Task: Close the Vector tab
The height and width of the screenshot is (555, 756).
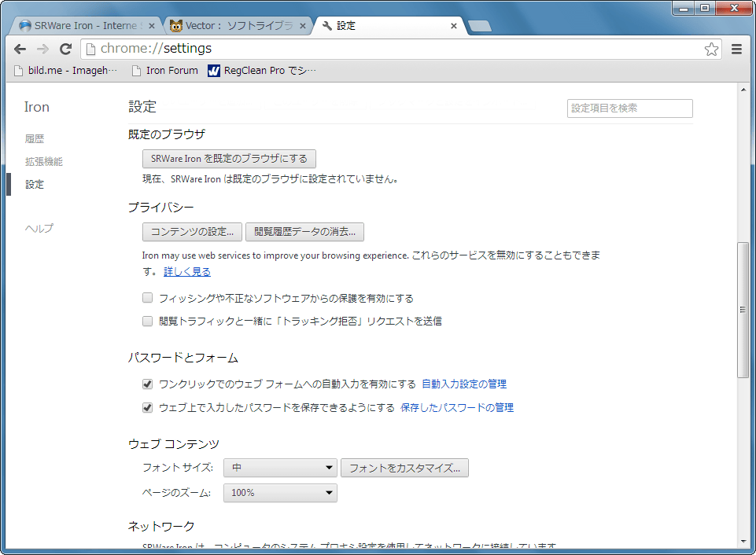Action: coord(302,26)
